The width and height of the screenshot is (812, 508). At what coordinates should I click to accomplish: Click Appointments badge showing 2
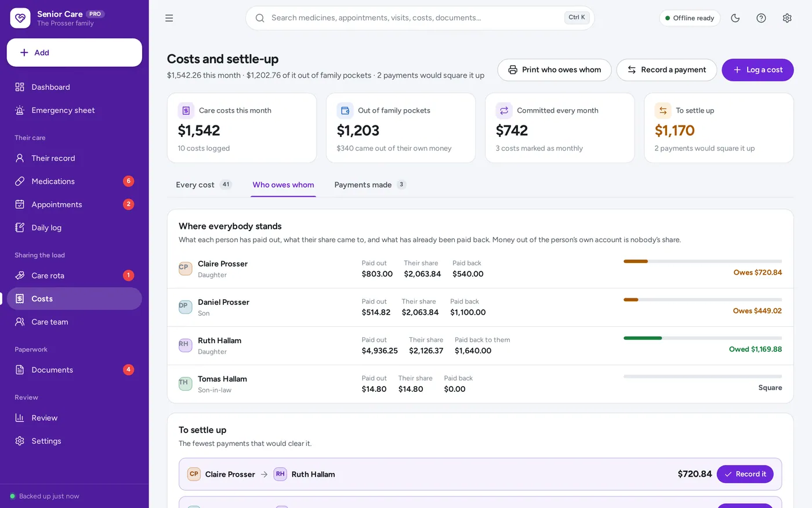click(x=129, y=204)
